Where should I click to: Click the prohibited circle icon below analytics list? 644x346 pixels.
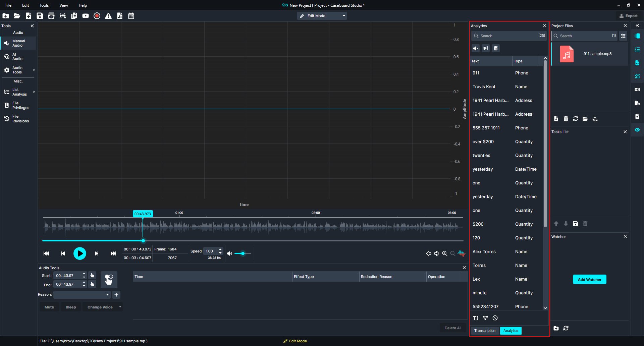(x=495, y=318)
